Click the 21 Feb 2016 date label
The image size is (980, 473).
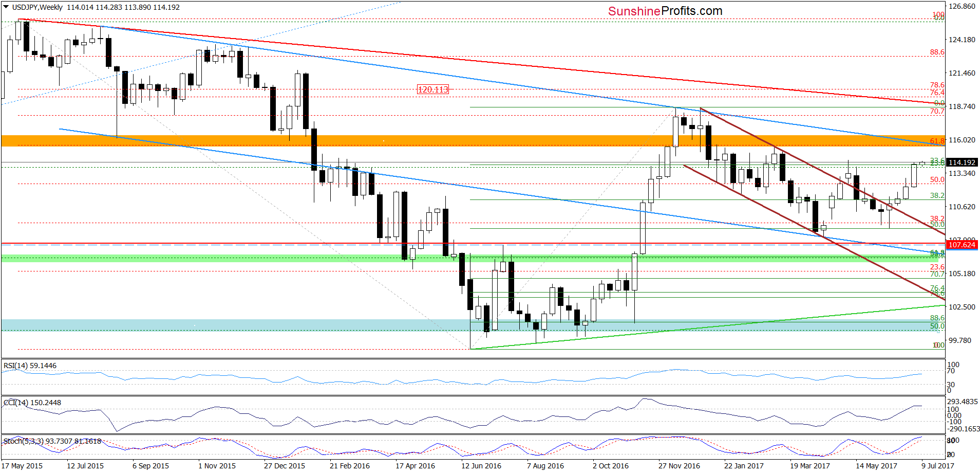(350, 466)
